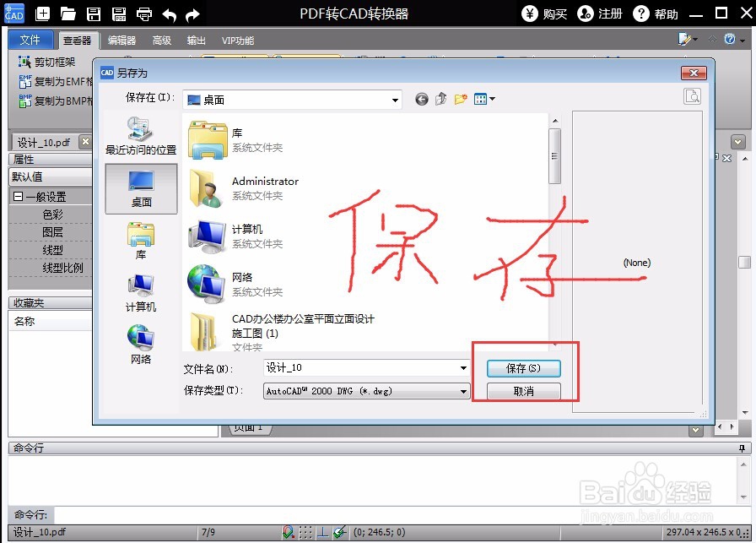This screenshot has height=543, width=756.
Task: Open the 保存在 location dropdown
Action: click(395, 99)
